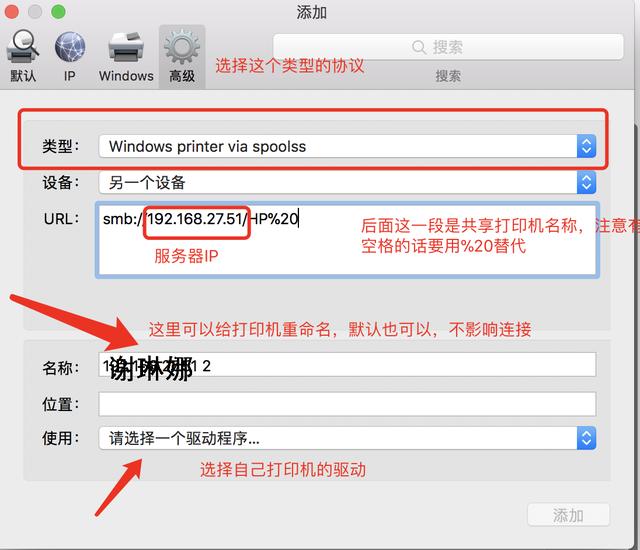Image resolution: width=640 pixels, height=550 pixels.
Task: Click the blue stepper arrows on 类型
Action: (x=587, y=146)
